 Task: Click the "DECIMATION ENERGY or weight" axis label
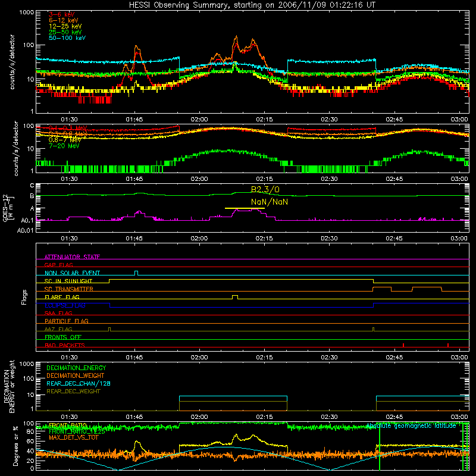coord(9,386)
